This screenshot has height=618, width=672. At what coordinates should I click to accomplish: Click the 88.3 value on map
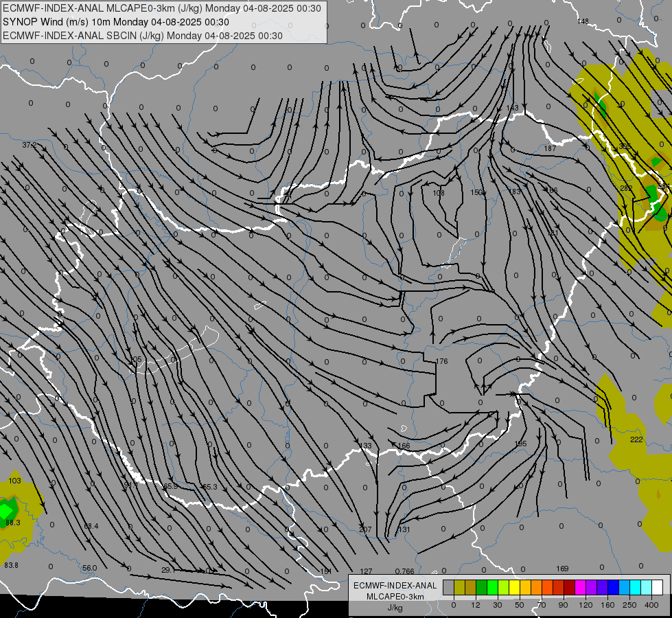point(13,523)
